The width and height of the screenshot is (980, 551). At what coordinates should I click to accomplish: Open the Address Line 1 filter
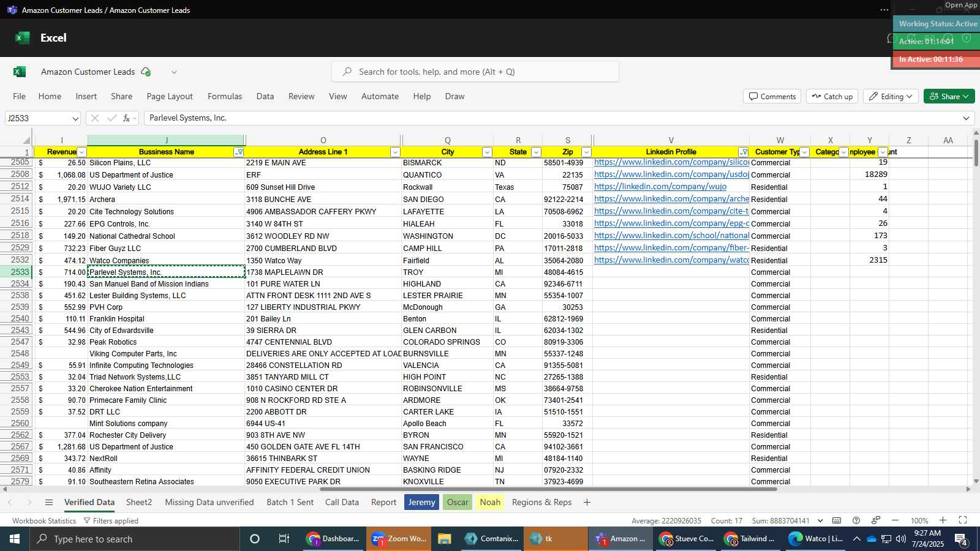(x=395, y=152)
